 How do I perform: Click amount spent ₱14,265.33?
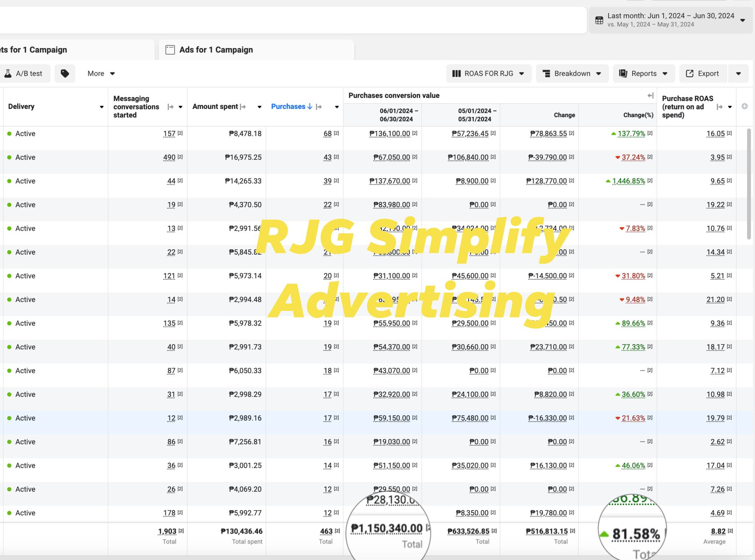(x=243, y=181)
